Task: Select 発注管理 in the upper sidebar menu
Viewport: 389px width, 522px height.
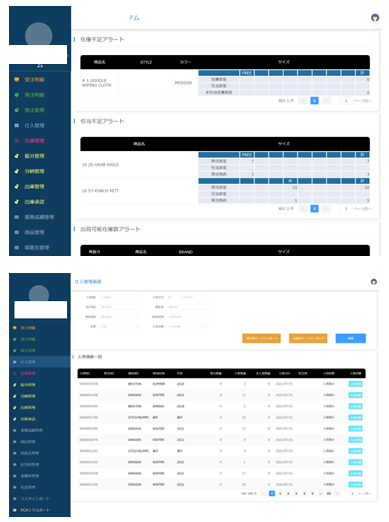Action: click(34, 110)
